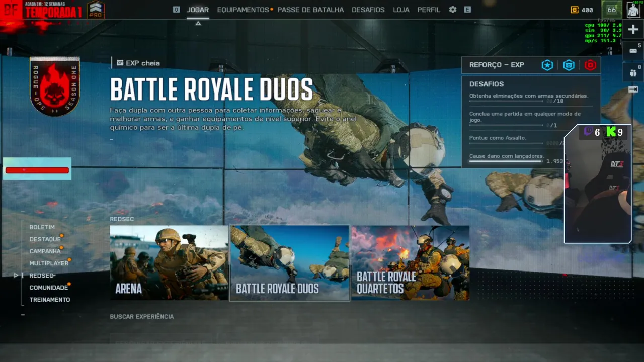Click the DESAFIOS panel title
The width and height of the screenshot is (644, 362).
tap(487, 84)
